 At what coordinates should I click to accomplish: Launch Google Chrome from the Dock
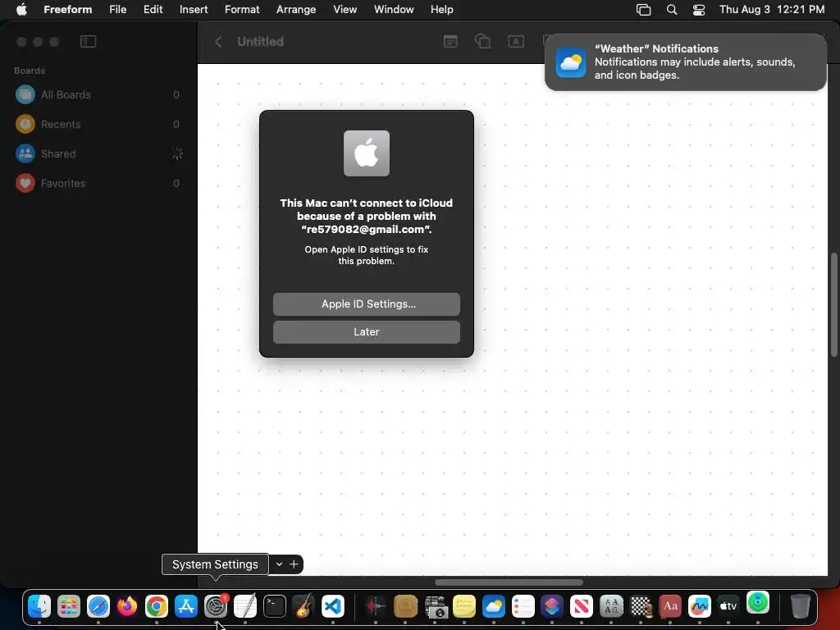click(x=157, y=606)
